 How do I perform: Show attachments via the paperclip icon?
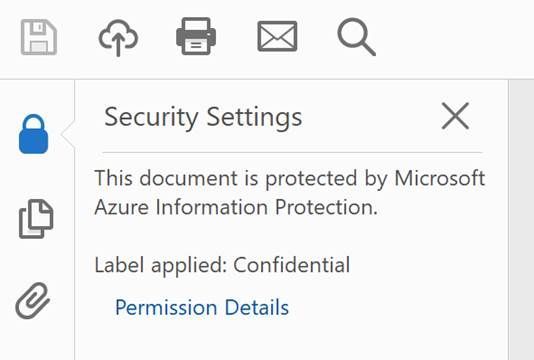[x=33, y=301]
